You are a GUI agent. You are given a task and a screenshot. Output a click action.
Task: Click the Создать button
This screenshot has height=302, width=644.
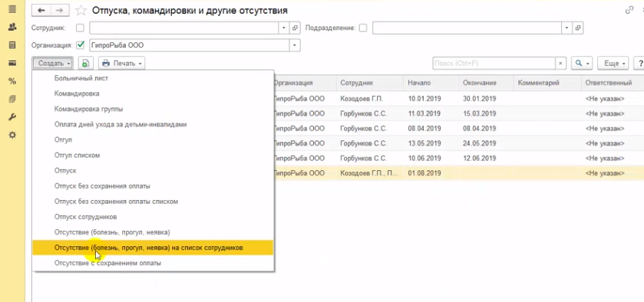coord(52,63)
